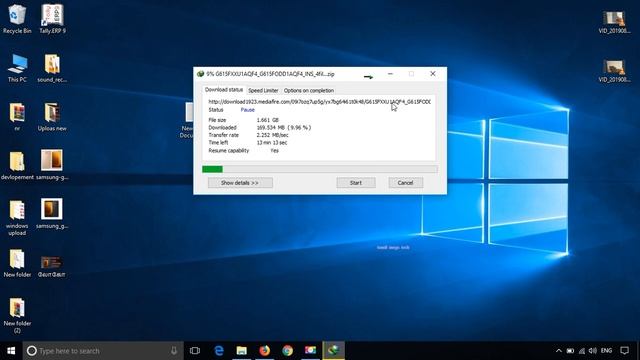
Task: Switch to the Speed Limiter tab
Action: (263, 91)
